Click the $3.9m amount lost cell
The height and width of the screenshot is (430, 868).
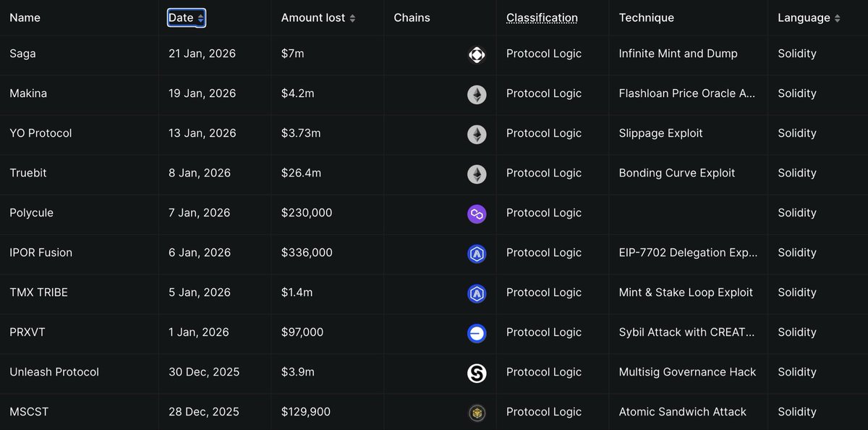click(297, 372)
